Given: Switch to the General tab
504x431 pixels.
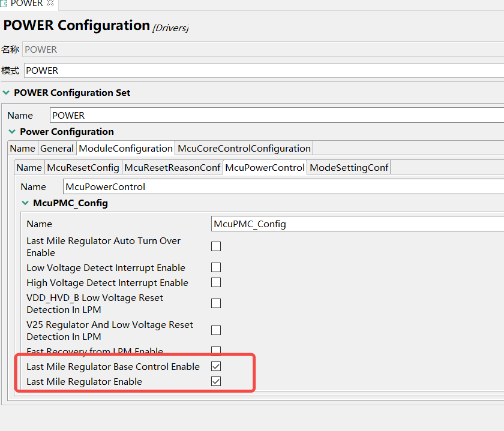Looking at the screenshot, I should pyautogui.click(x=57, y=148).
